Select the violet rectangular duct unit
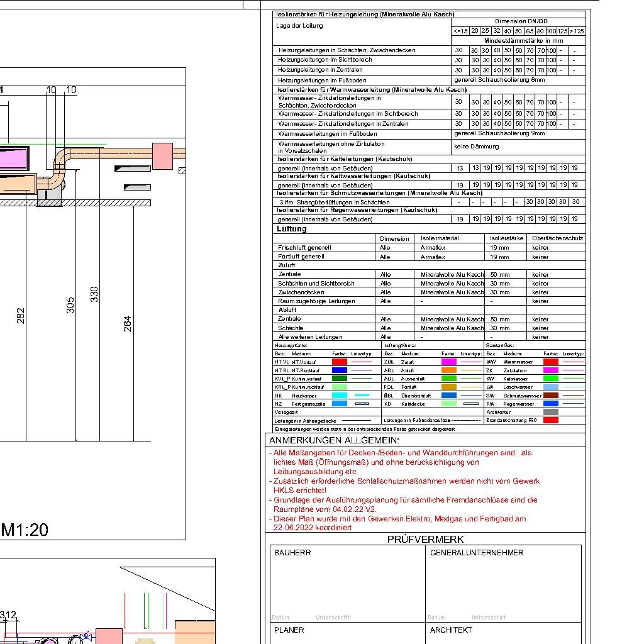644x644 pixels. coord(13,157)
